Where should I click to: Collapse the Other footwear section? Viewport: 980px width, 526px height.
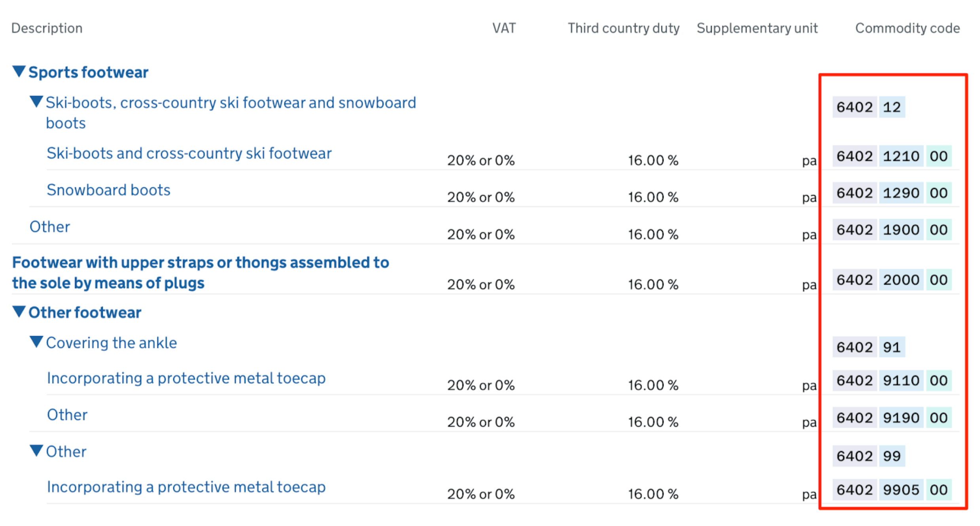pyautogui.click(x=19, y=312)
